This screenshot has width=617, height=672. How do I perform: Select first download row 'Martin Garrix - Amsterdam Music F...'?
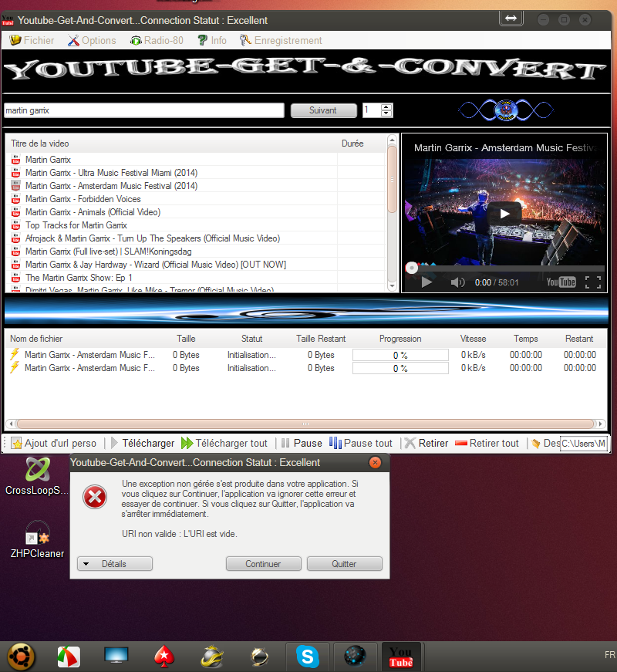[305, 355]
